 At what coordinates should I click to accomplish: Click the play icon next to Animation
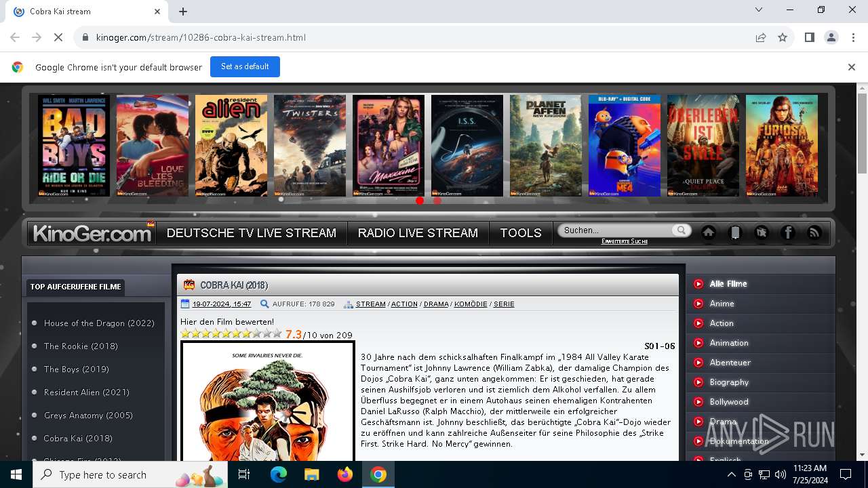pyautogui.click(x=698, y=343)
